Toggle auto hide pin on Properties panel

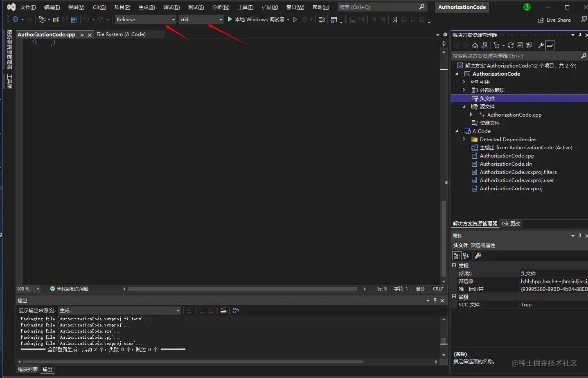580,236
